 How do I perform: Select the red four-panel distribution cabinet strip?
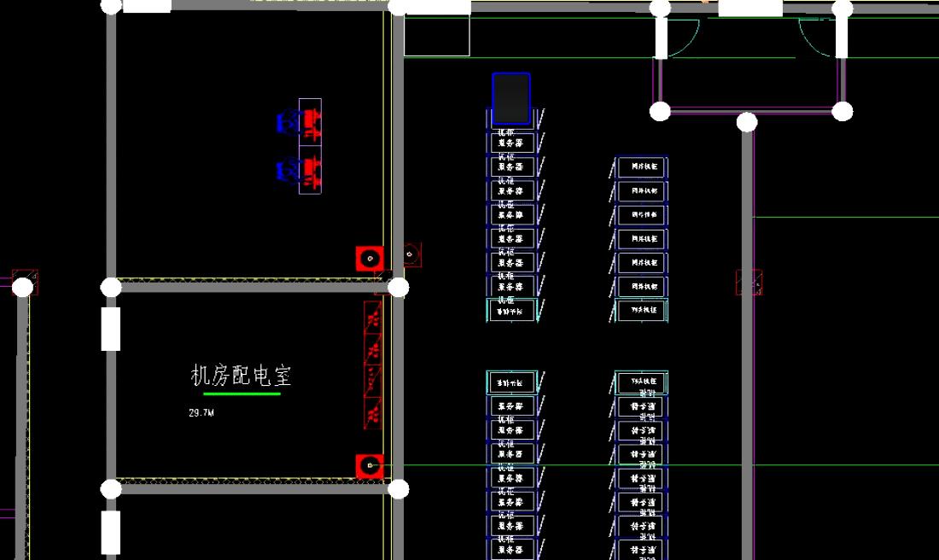click(372, 365)
